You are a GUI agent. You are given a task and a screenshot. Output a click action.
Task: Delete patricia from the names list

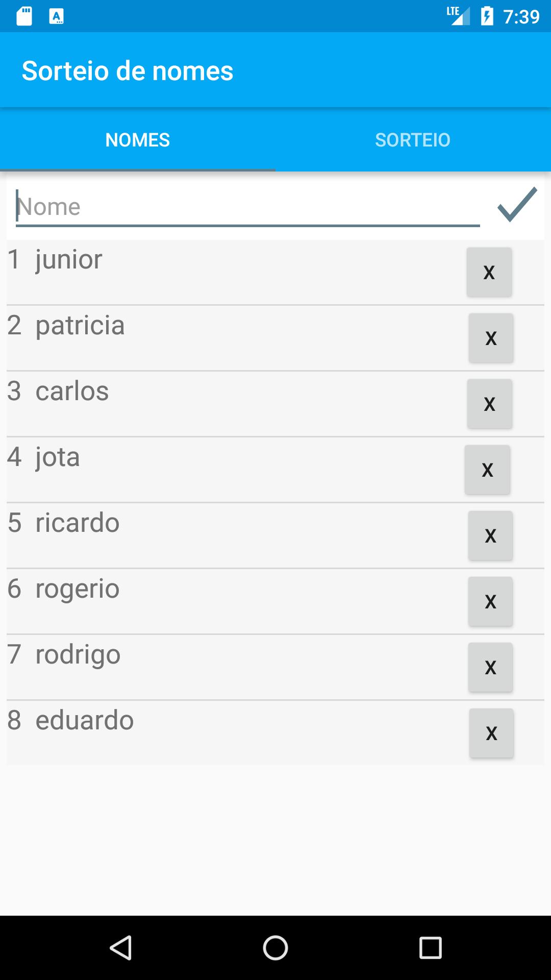coord(491,338)
